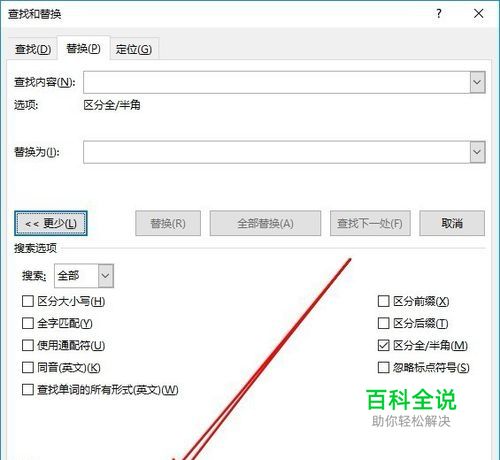The height and width of the screenshot is (460, 500).
Task: Enable 同音(英文)(K) checkbox
Action: pyautogui.click(x=28, y=367)
